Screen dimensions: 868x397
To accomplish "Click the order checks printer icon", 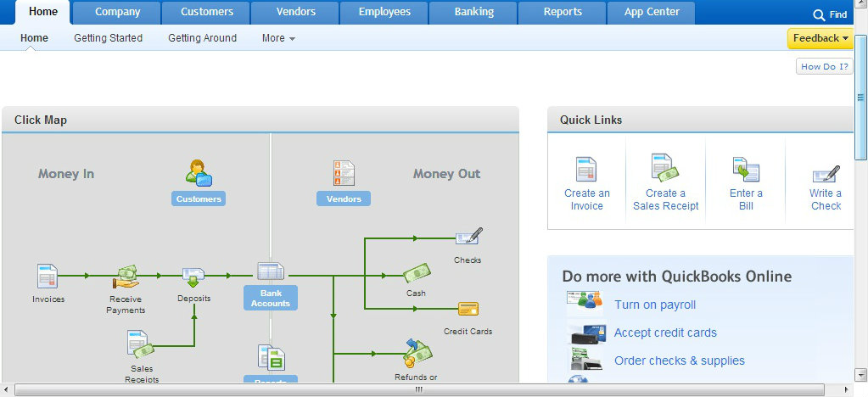I will tap(586, 360).
